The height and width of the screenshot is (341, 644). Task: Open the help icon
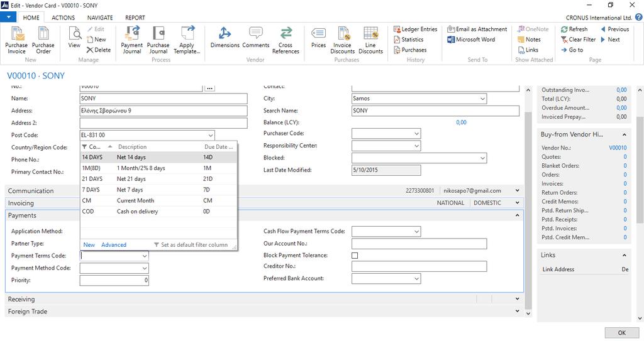pyautogui.click(x=639, y=17)
